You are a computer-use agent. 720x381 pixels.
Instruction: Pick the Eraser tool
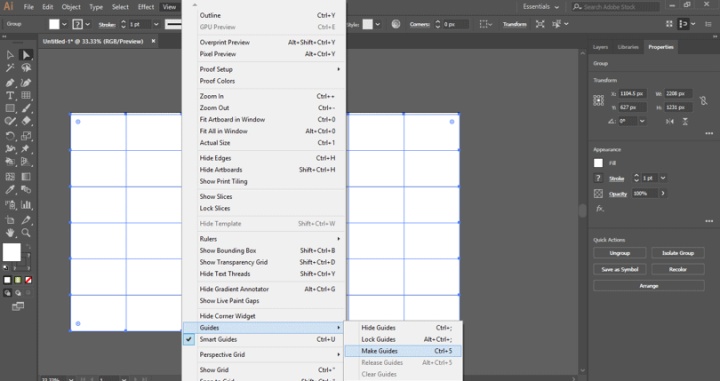coord(26,121)
